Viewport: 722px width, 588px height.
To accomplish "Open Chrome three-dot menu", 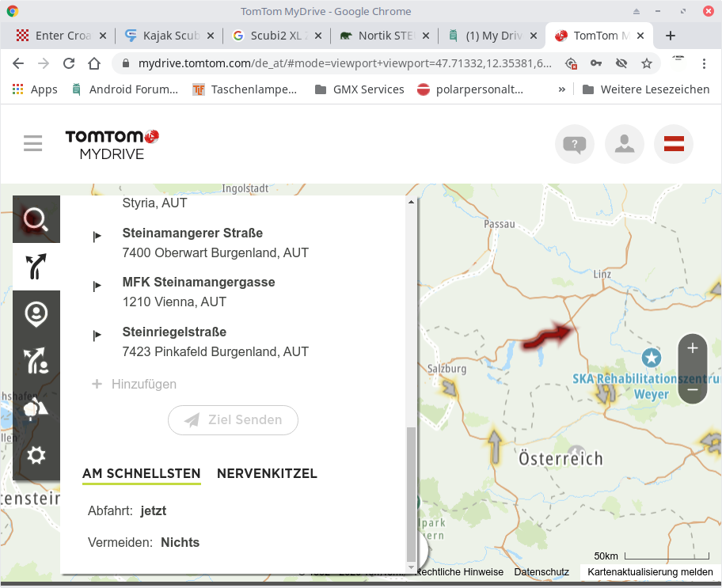I will tap(704, 63).
